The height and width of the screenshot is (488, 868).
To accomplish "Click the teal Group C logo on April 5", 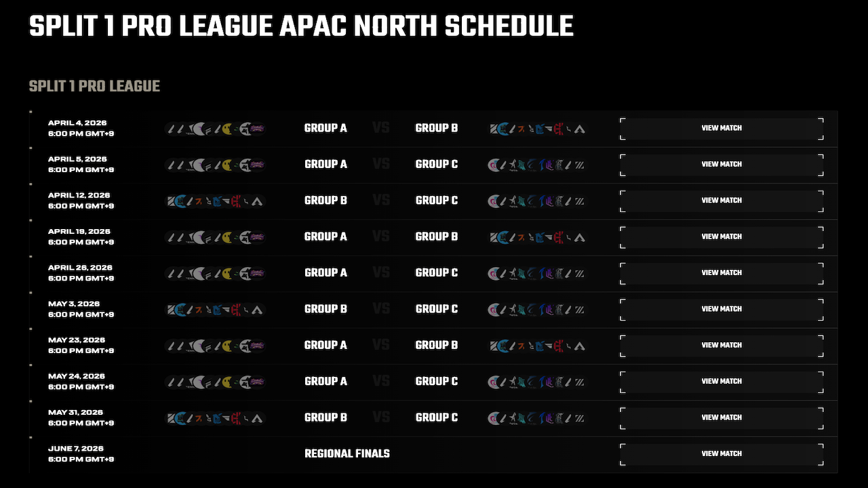I will 521,164.
